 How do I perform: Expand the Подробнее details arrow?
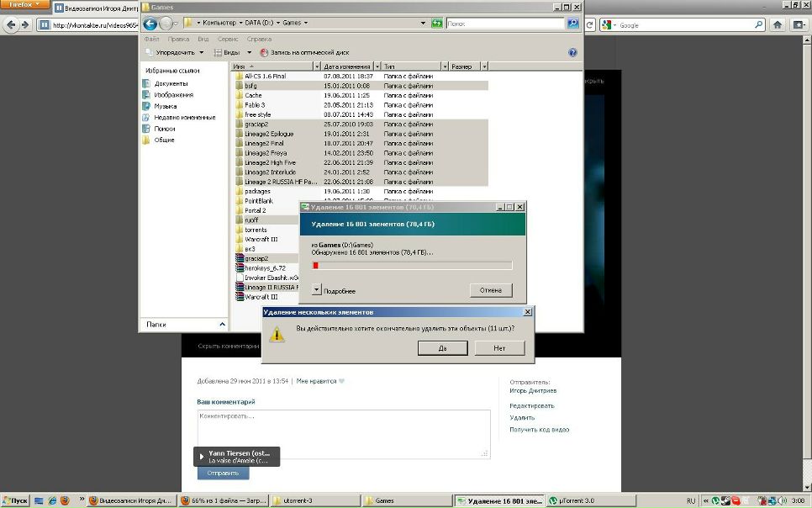pyautogui.click(x=317, y=290)
